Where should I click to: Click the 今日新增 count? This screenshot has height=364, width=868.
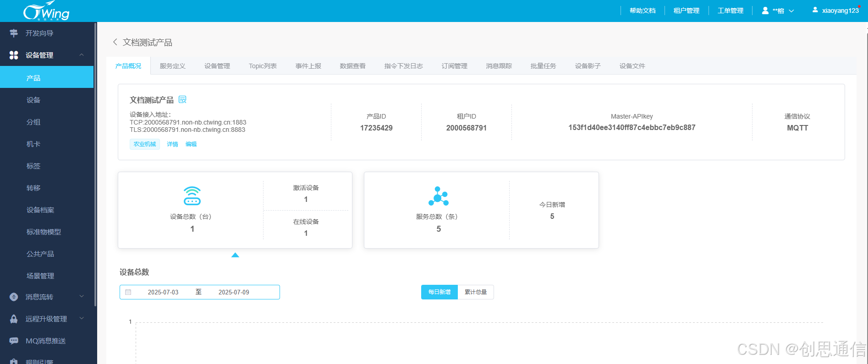[x=552, y=217]
